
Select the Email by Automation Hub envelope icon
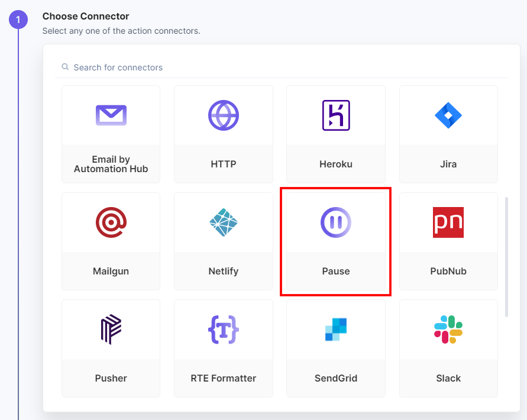111,115
